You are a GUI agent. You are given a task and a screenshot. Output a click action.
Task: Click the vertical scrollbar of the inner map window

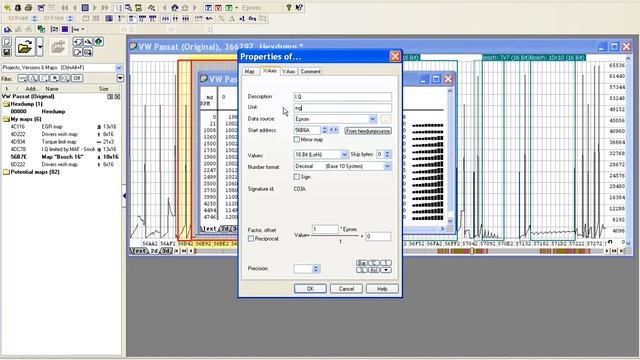pos(450,156)
